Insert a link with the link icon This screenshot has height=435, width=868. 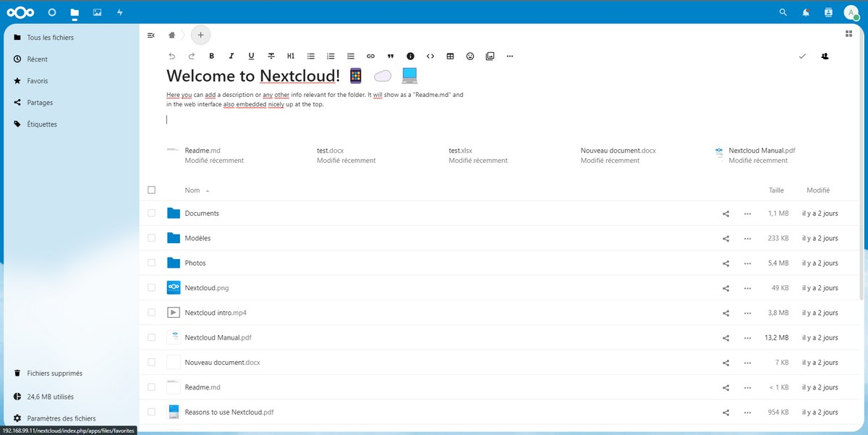point(370,56)
